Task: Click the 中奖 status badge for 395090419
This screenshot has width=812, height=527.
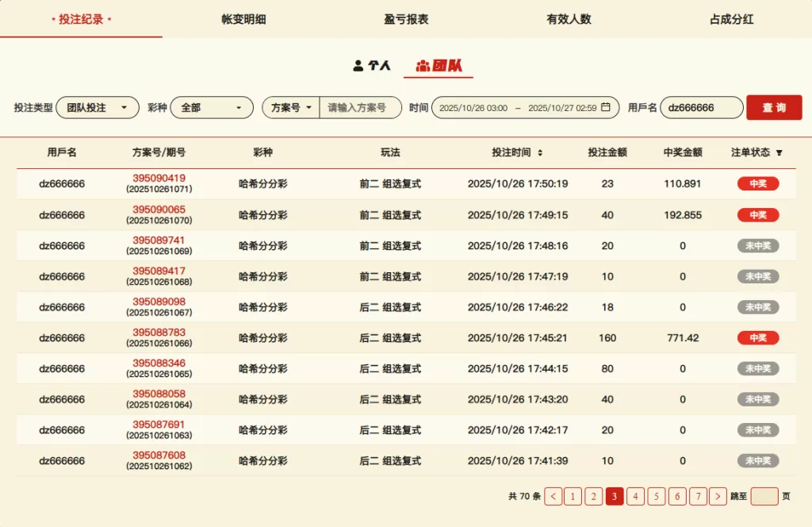Action: click(x=757, y=184)
